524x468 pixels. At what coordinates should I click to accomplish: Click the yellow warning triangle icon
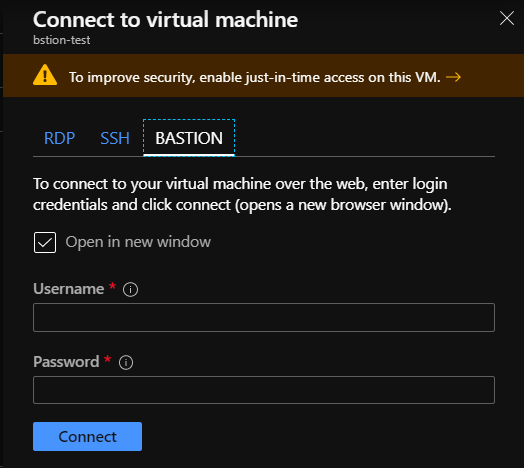click(x=45, y=75)
